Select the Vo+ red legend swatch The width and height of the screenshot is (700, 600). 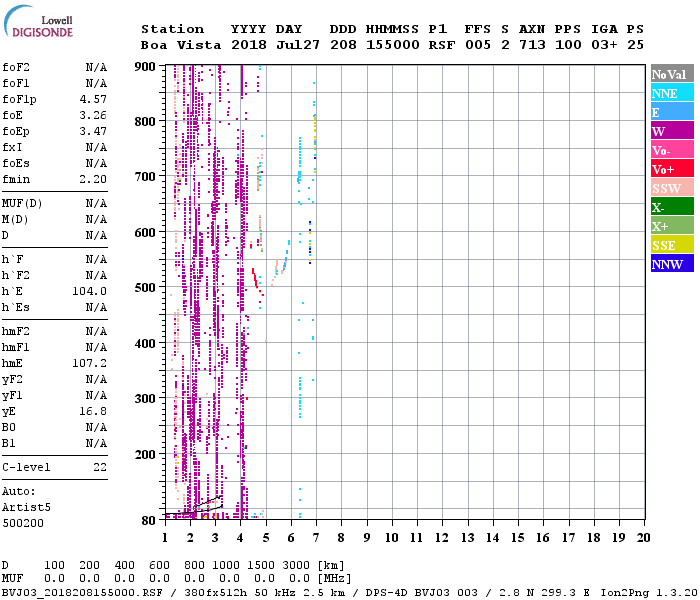[x=672, y=169]
